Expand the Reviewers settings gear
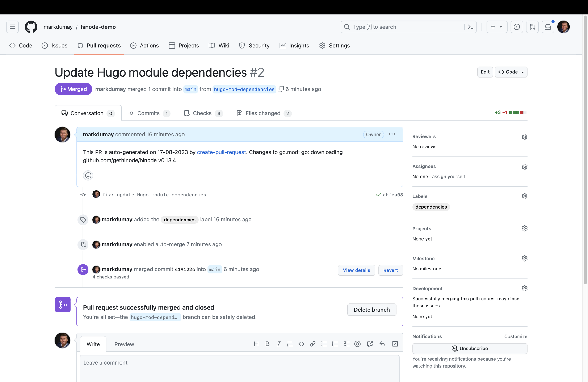 click(x=525, y=136)
